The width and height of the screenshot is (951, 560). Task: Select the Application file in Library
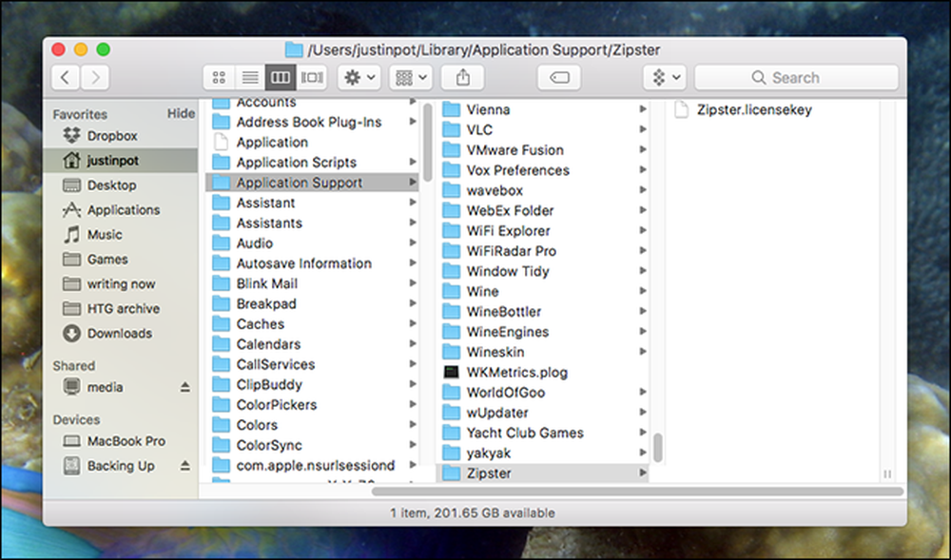tap(312, 142)
